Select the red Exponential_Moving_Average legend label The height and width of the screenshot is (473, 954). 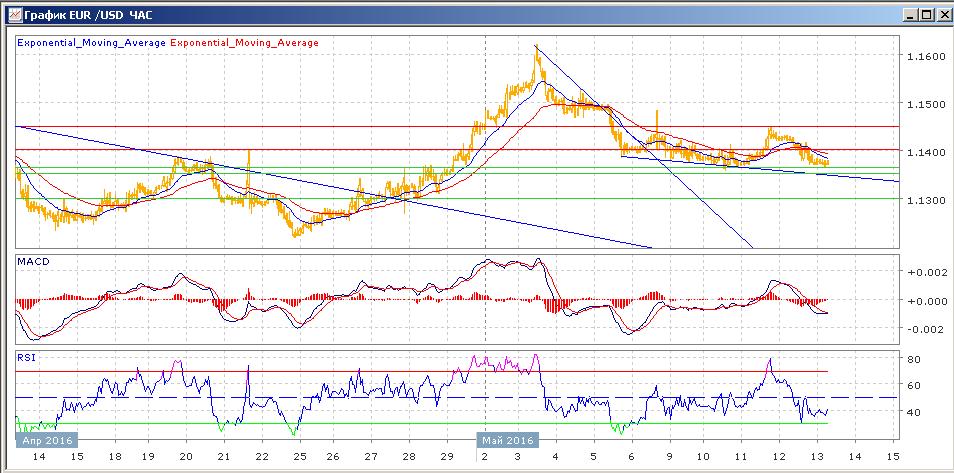[x=246, y=43]
